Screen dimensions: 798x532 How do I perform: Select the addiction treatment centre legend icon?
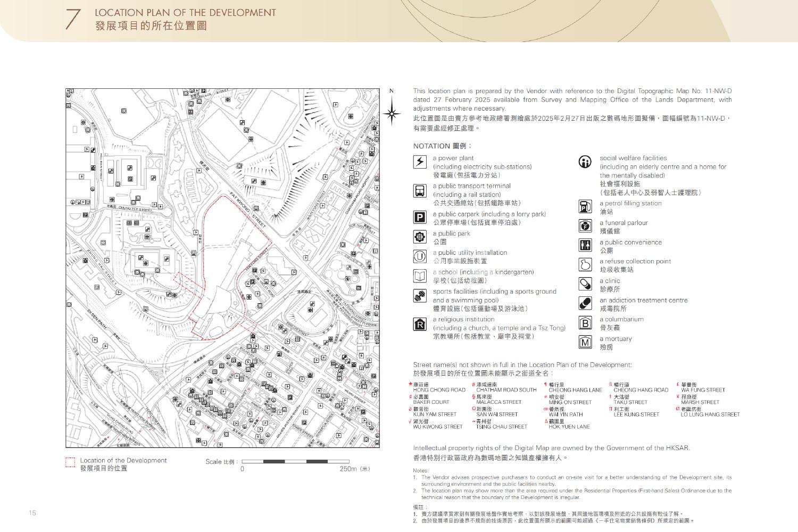[x=585, y=303]
